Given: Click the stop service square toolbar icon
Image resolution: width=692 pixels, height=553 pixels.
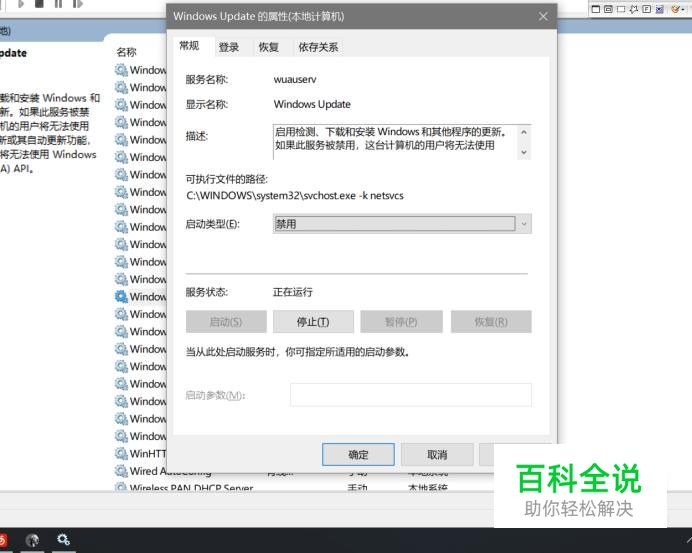Looking at the screenshot, I should tap(39, 4).
